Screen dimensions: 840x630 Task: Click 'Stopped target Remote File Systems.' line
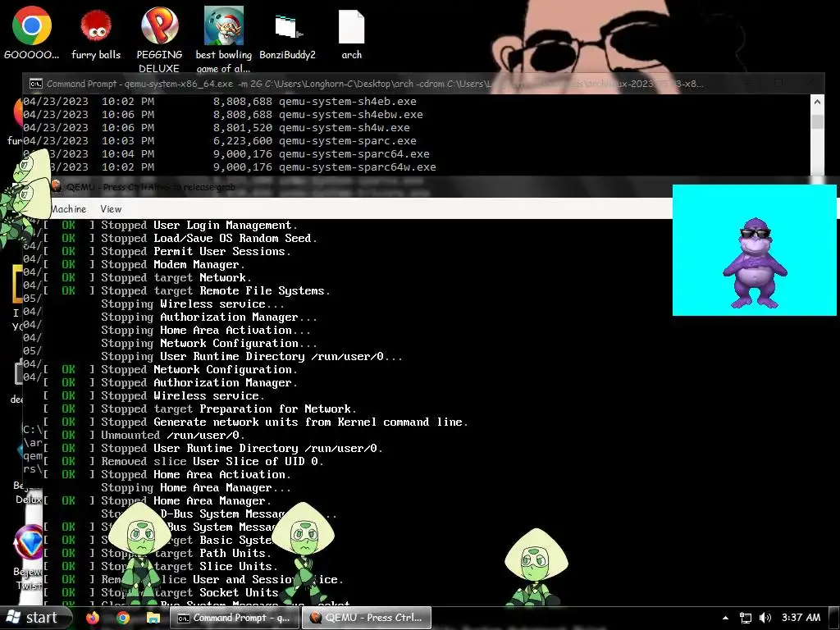pos(186,291)
